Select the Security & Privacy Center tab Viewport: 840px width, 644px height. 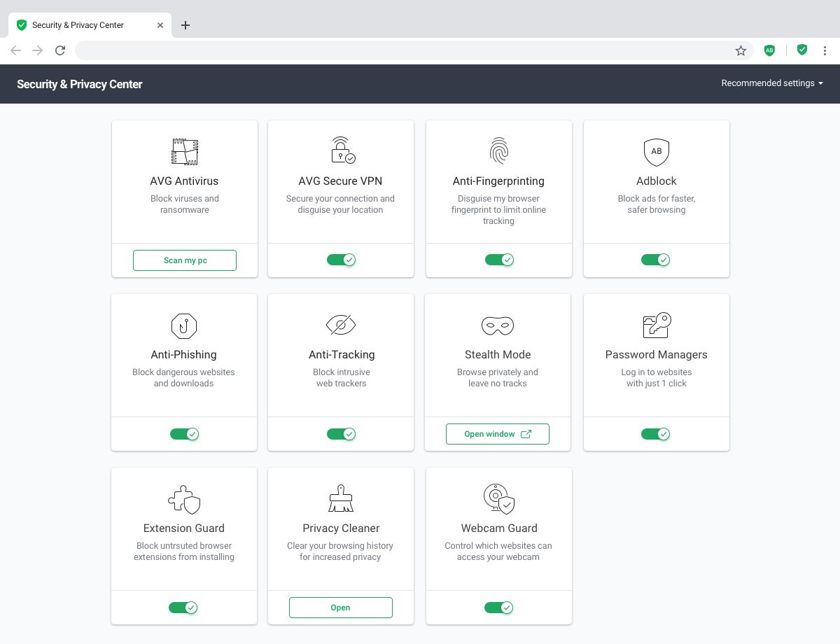point(88,25)
